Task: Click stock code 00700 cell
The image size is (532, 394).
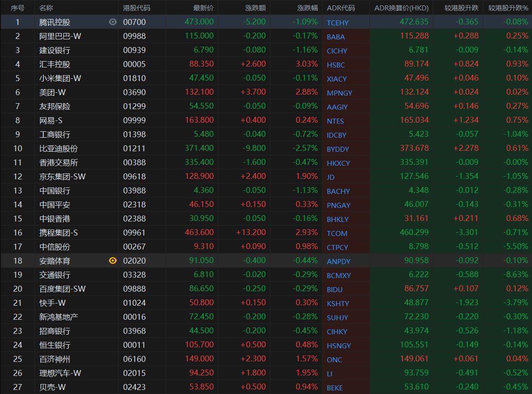Action: [x=134, y=22]
